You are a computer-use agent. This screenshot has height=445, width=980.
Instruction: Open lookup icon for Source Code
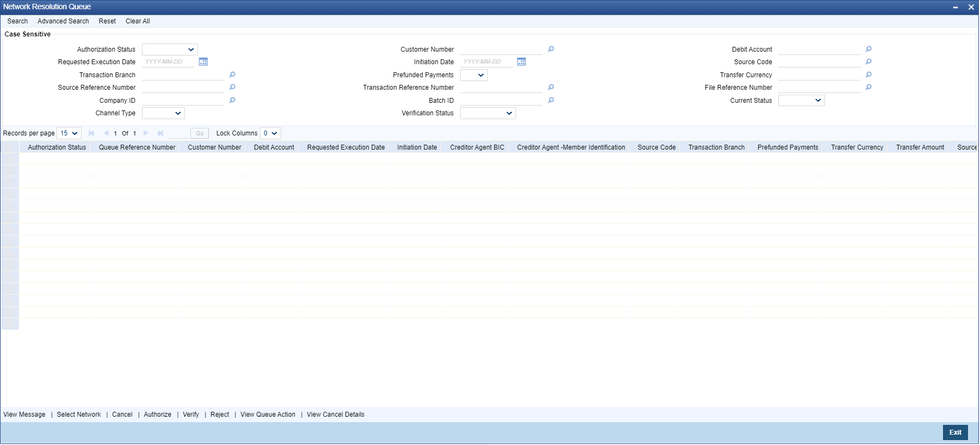click(869, 61)
